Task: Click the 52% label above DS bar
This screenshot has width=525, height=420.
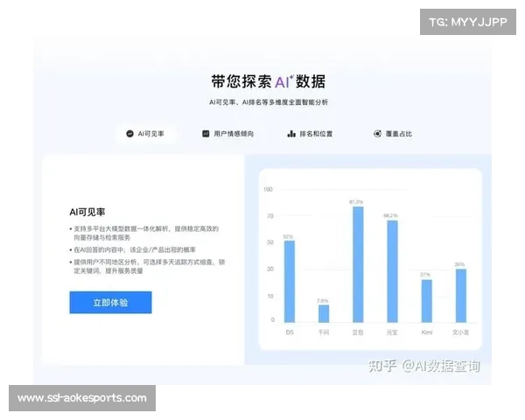Action: pyautogui.click(x=288, y=236)
